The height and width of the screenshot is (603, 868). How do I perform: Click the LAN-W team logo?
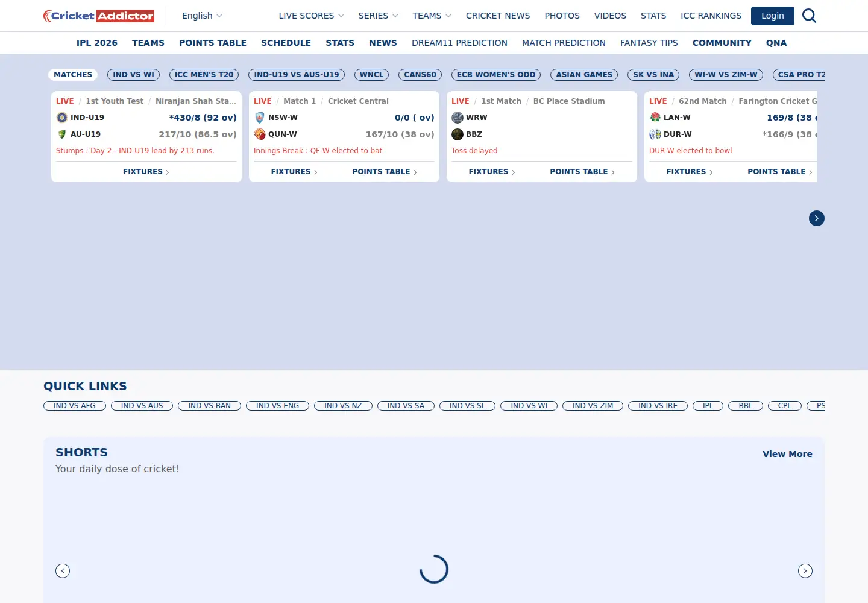pos(655,118)
